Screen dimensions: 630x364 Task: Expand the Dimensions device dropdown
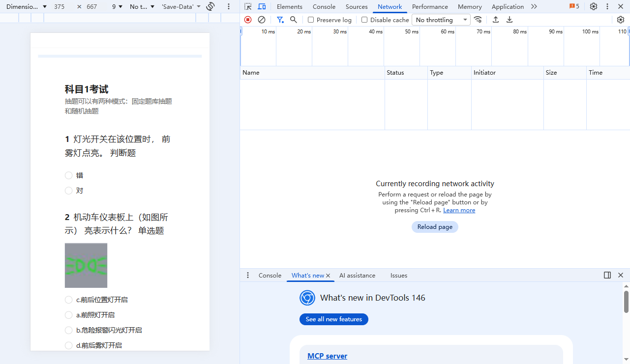[x=27, y=7]
